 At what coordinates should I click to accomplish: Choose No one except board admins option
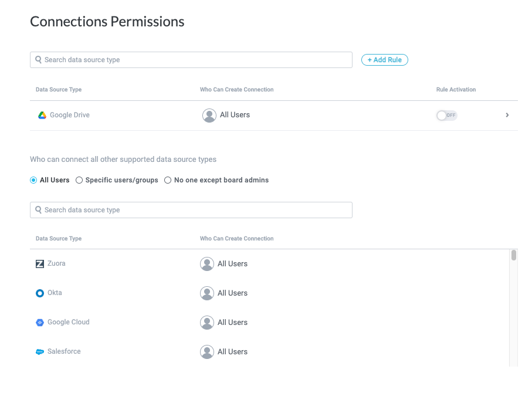167,180
